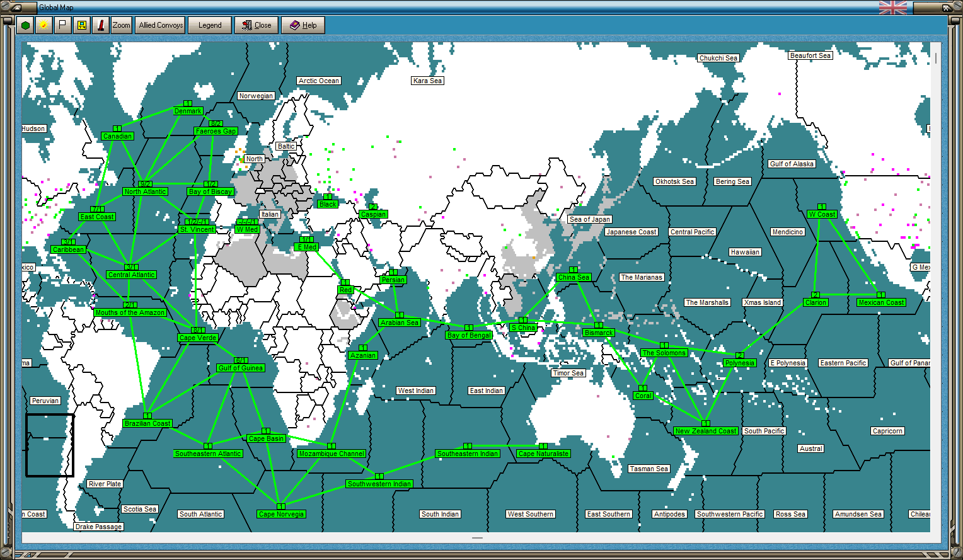963x560 pixels.
Task: Select the Caspian sea zone
Action: click(373, 214)
